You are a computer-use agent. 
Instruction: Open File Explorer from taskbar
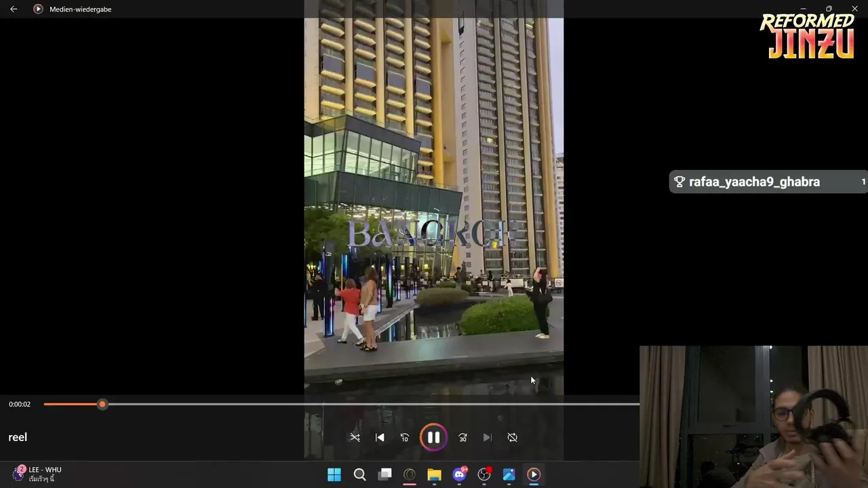click(x=434, y=474)
